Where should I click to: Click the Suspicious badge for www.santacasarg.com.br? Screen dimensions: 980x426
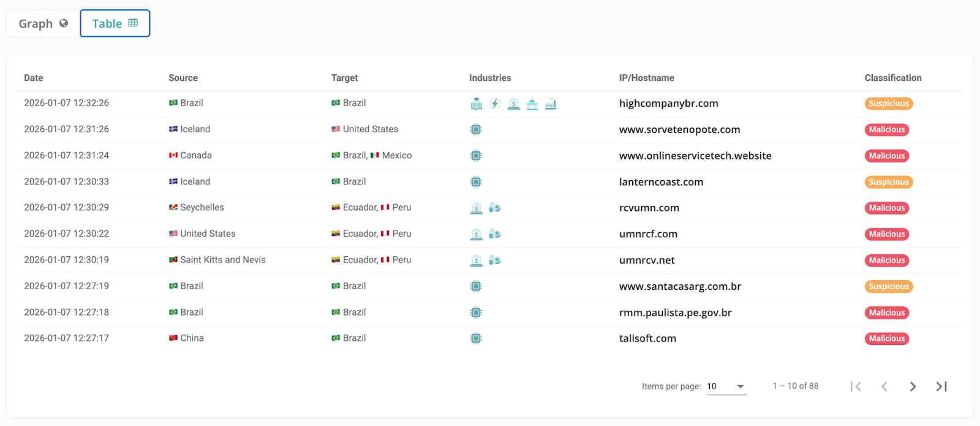[x=888, y=286]
